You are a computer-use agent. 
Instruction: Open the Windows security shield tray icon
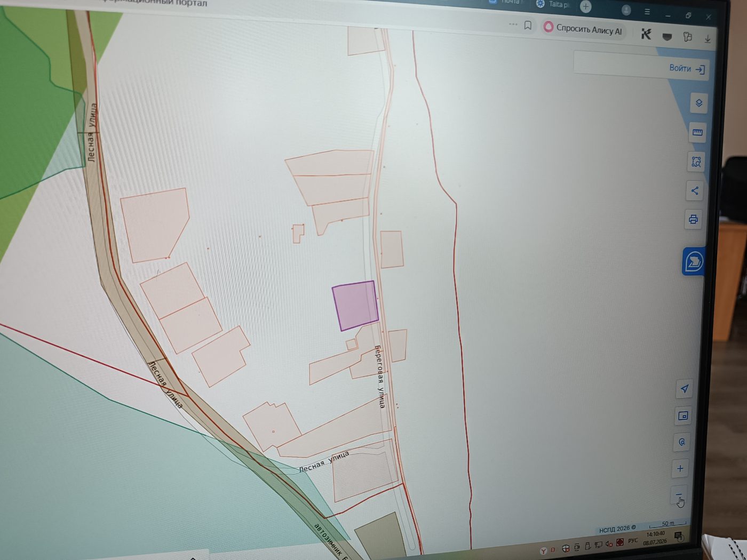point(566,548)
